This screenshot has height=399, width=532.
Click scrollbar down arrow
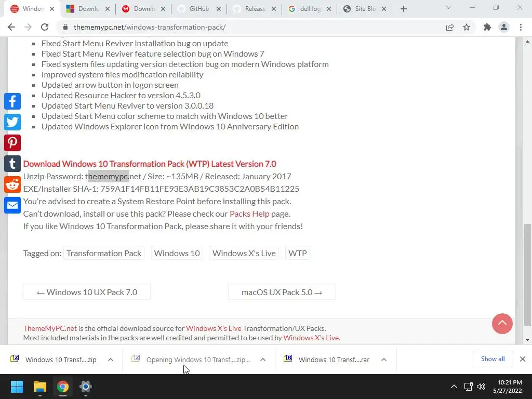[x=527, y=340]
